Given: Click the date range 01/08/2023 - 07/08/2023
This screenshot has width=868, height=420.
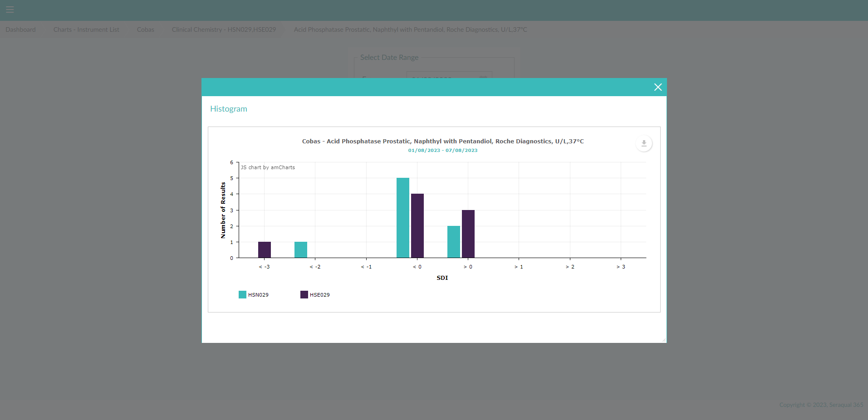Looking at the screenshot, I should pyautogui.click(x=443, y=150).
